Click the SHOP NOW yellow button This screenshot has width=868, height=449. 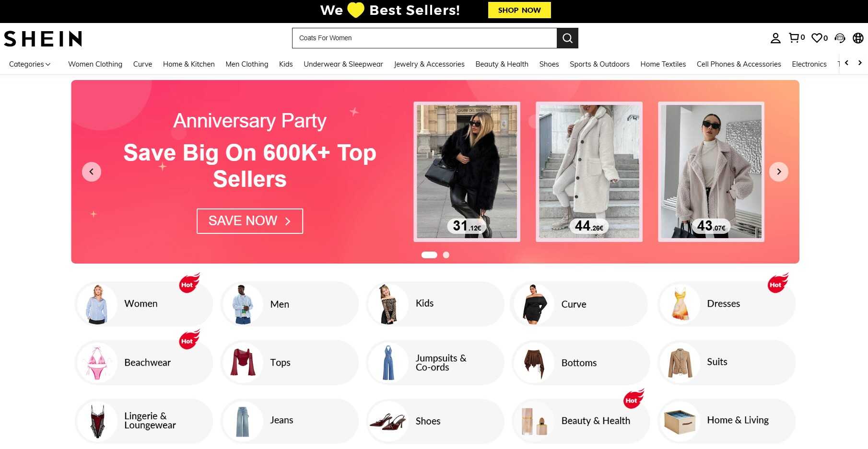pyautogui.click(x=519, y=10)
